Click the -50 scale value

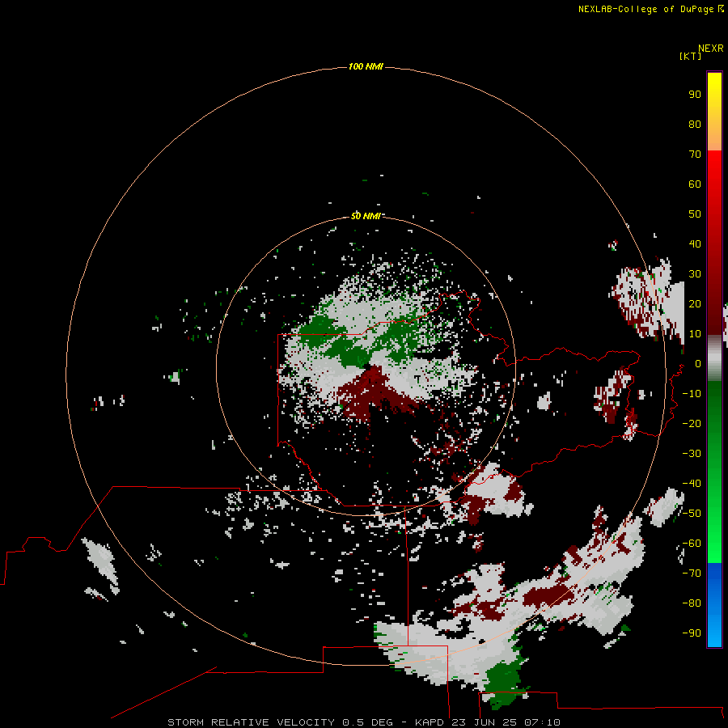[x=692, y=514]
